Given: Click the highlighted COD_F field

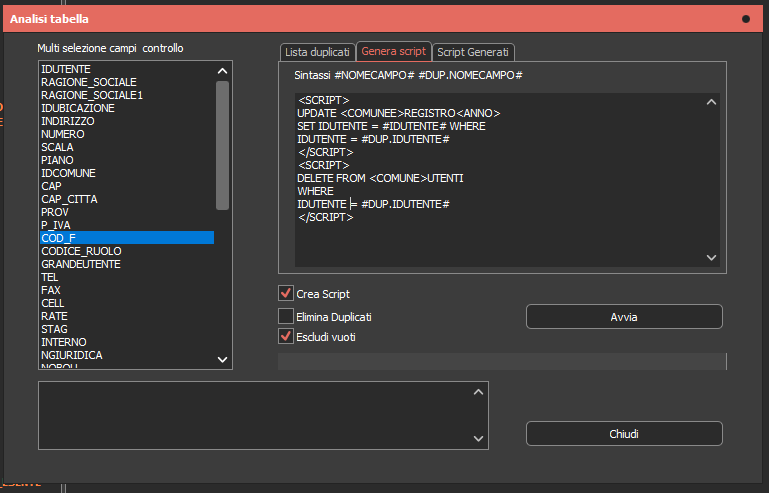Looking at the screenshot, I should (127, 238).
